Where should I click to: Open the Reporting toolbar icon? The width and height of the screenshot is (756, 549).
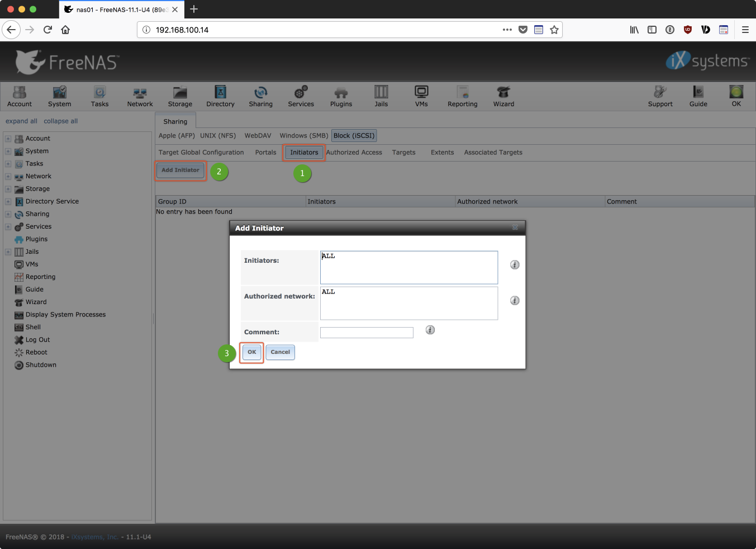(x=462, y=96)
